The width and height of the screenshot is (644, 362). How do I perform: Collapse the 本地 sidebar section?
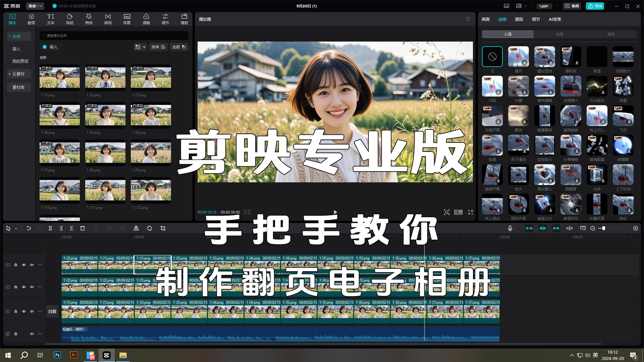tap(19, 36)
